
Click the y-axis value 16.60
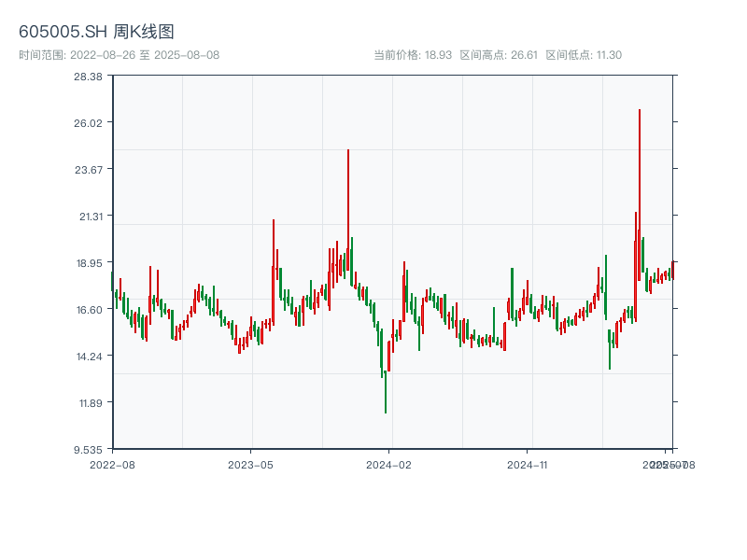pos(90,310)
